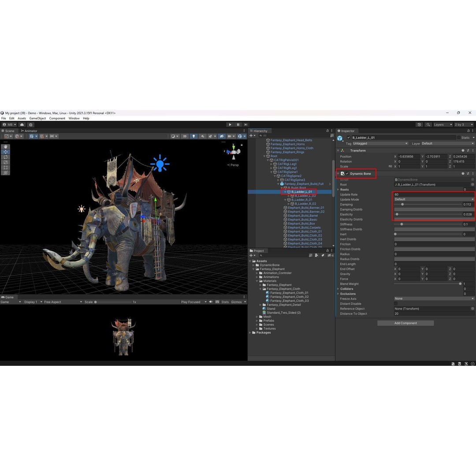Open Undo History clock icon
Screen dimensions: 476x476
419,124
